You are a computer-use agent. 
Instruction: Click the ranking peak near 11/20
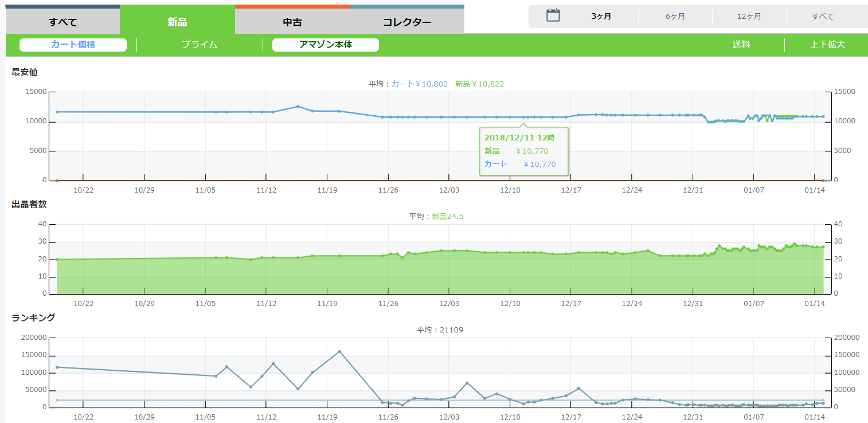(x=339, y=351)
